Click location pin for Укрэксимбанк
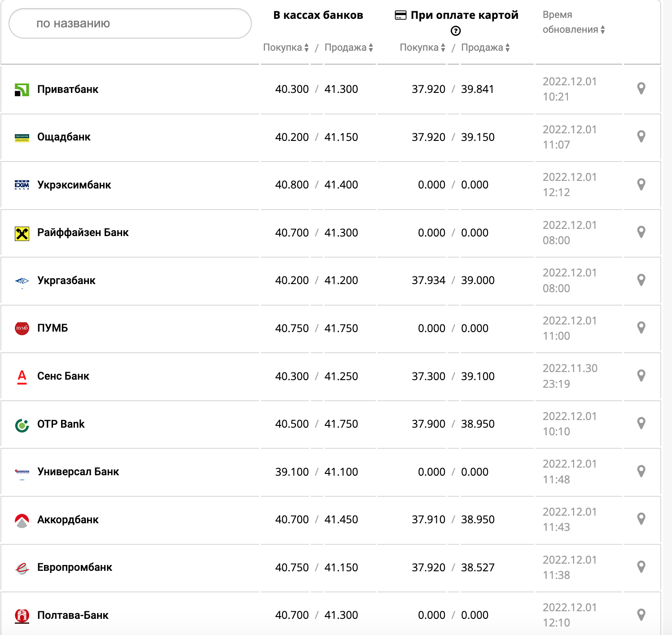Image resolution: width=672 pixels, height=635 pixels. (641, 184)
